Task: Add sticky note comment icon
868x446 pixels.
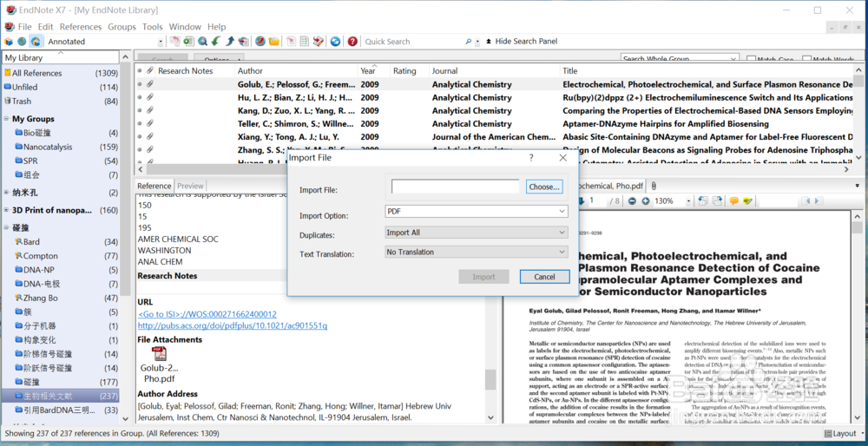Action: pos(734,200)
